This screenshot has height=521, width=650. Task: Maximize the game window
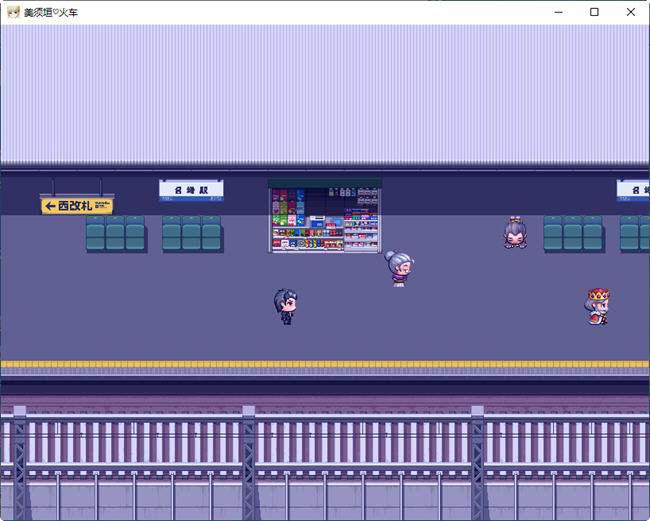click(594, 12)
